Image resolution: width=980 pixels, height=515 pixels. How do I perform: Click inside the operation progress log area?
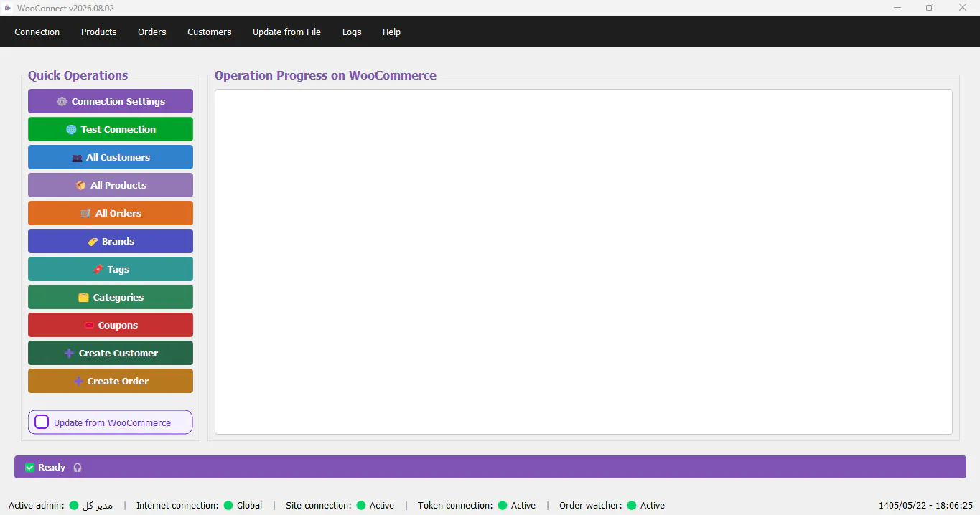pyautogui.click(x=584, y=262)
